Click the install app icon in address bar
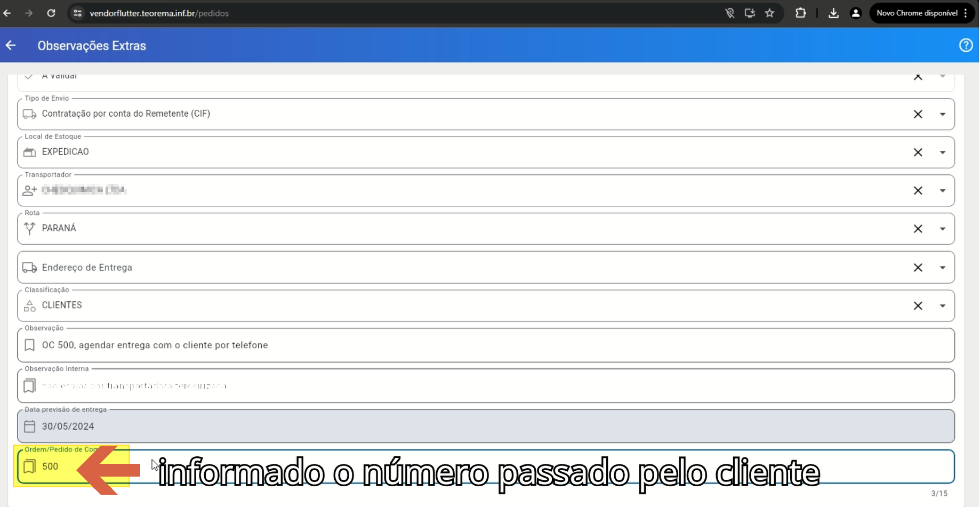The width and height of the screenshot is (980, 507). [750, 13]
